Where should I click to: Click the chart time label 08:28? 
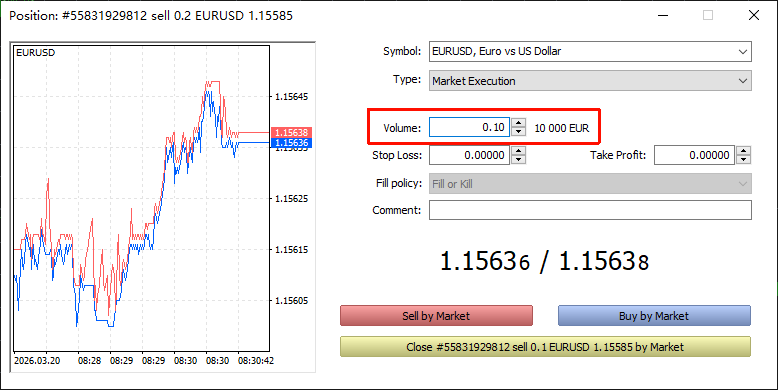pyautogui.click(x=89, y=361)
